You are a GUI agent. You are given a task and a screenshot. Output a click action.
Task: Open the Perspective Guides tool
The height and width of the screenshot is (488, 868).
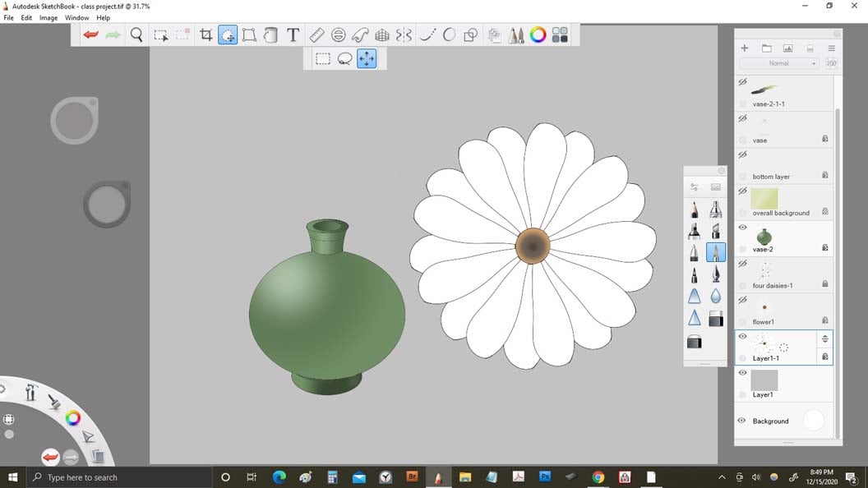(382, 35)
